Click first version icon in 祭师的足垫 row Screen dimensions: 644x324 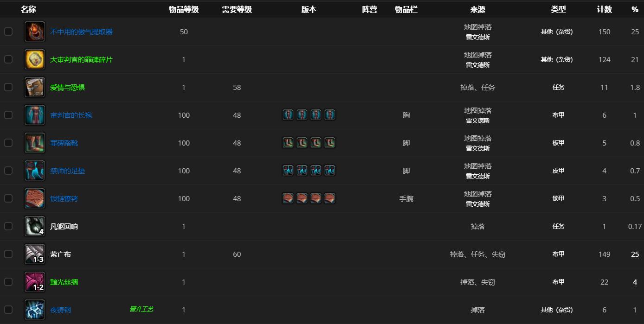tap(288, 171)
